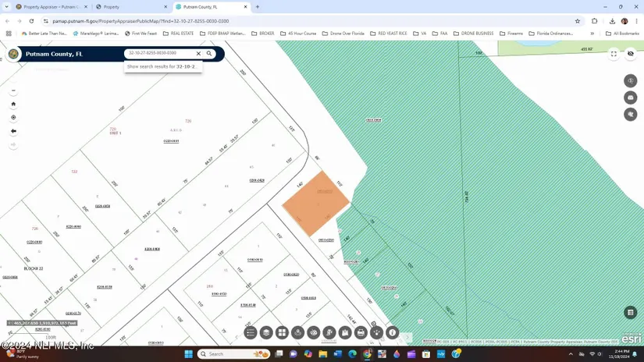Screen dimensions: 644x362
Task: Open the Layers widget in bottom toolbar
Action: point(266,333)
